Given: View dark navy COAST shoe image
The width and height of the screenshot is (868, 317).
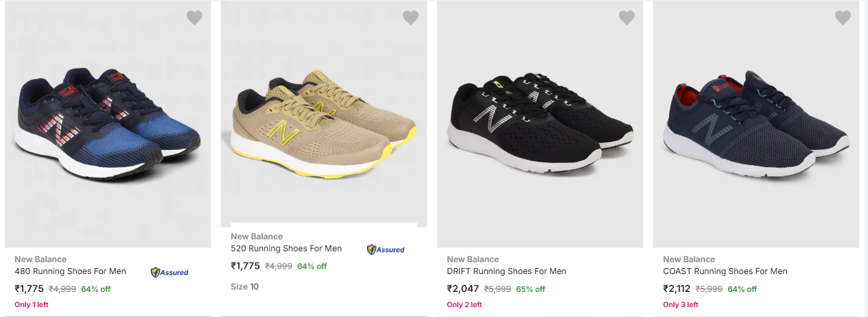Looking at the screenshot, I should (756, 125).
